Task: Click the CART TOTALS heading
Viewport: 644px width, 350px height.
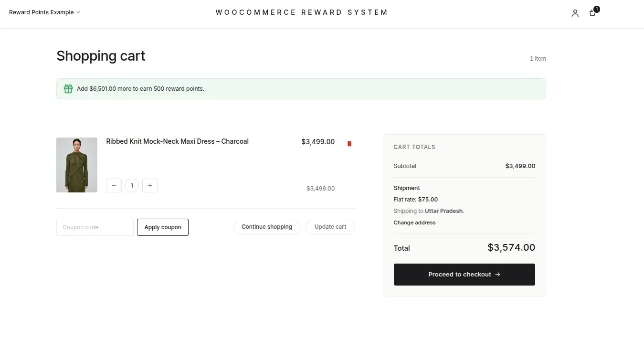Action: click(414, 147)
